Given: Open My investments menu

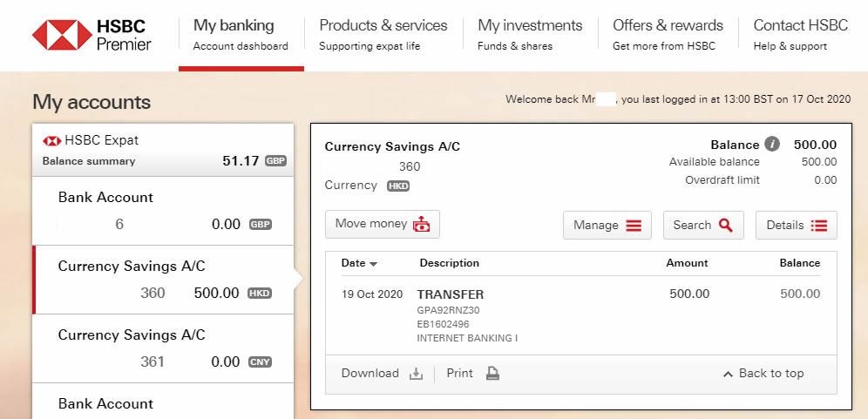Looking at the screenshot, I should click(530, 35).
